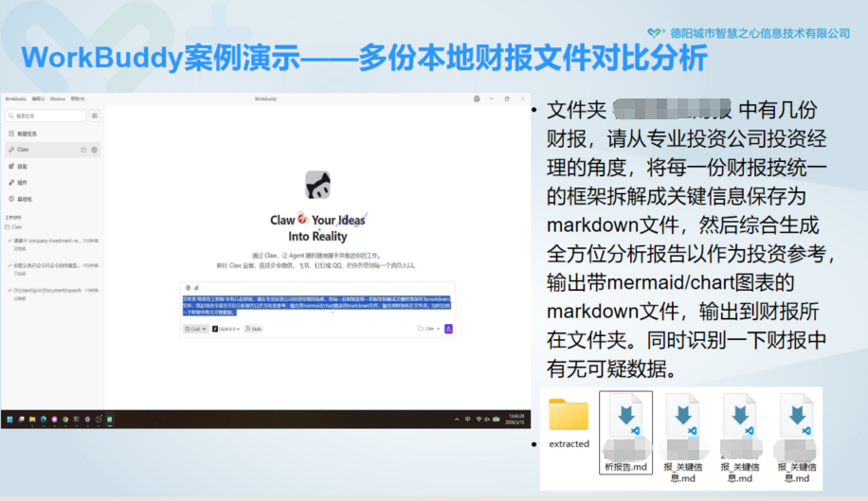This screenshot has height=501, width=868.
Task: Select the 新建任务 new task item
Action: (x=24, y=134)
